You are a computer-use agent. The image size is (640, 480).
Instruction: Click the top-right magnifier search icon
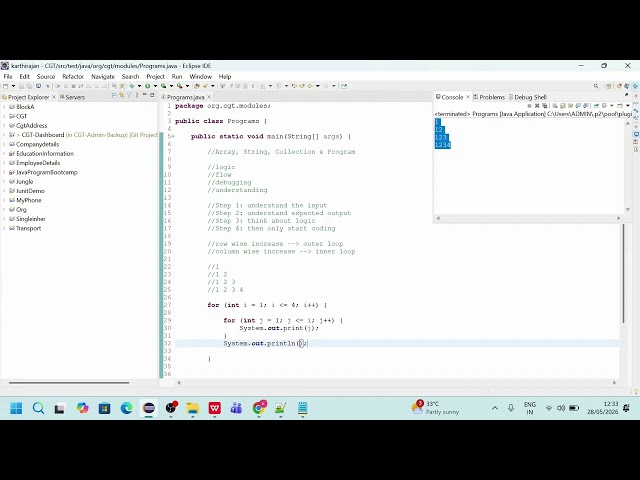[596, 86]
